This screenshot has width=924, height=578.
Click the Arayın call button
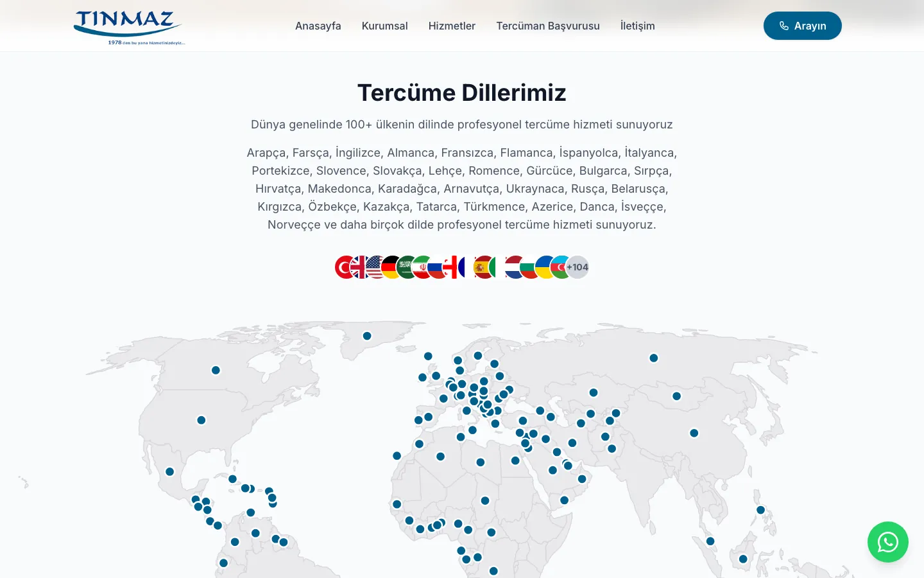(x=803, y=26)
